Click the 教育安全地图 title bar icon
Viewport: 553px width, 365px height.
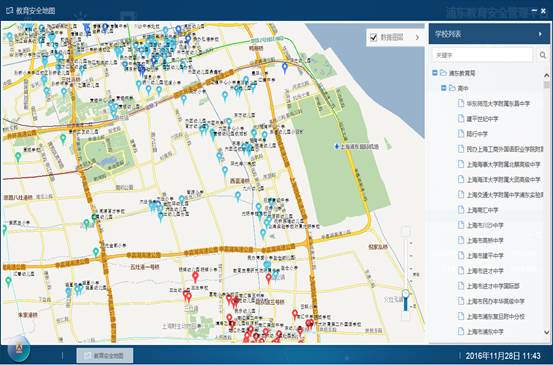10,11
